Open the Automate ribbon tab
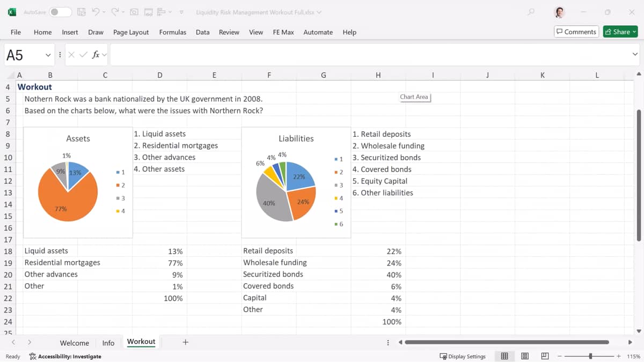The width and height of the screenshot is (644, 362). [318, 32]
